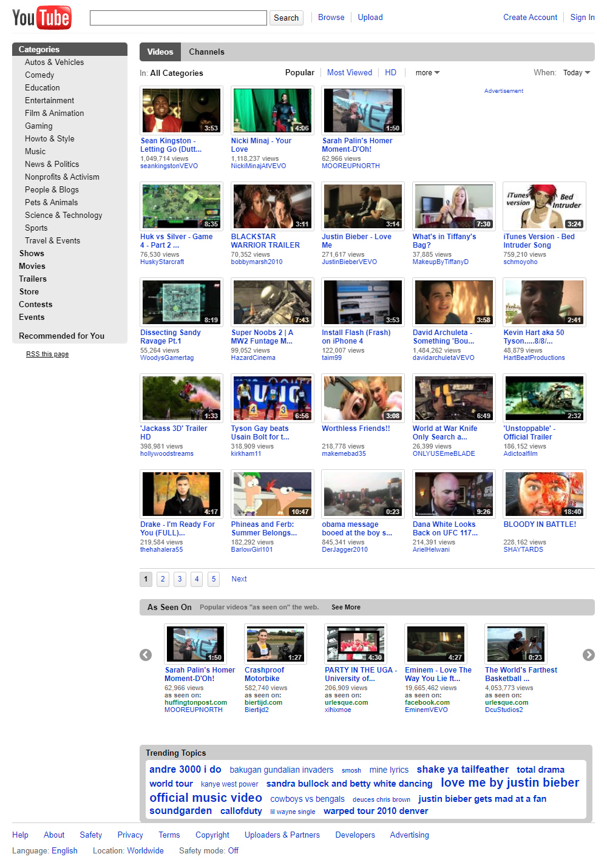This screenshot has width=607, height=868.
Task: Click the YouTube logo
Action: (41, 18)
